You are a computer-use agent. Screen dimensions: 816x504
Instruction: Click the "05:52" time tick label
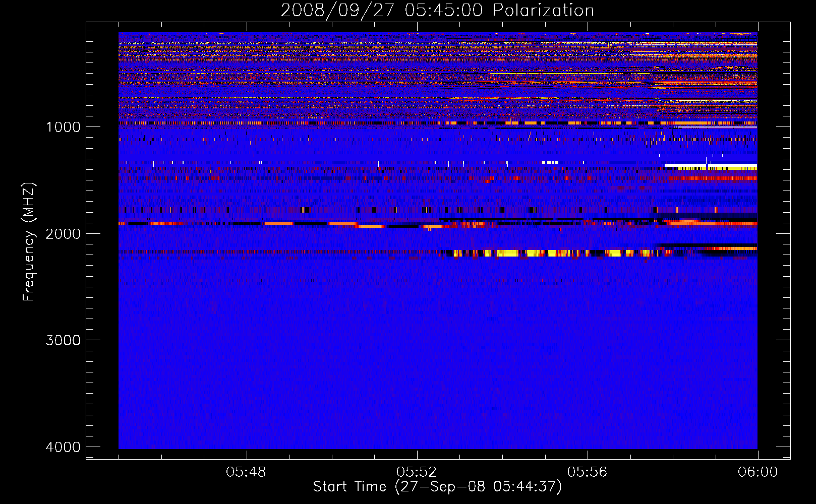[417, 472]
